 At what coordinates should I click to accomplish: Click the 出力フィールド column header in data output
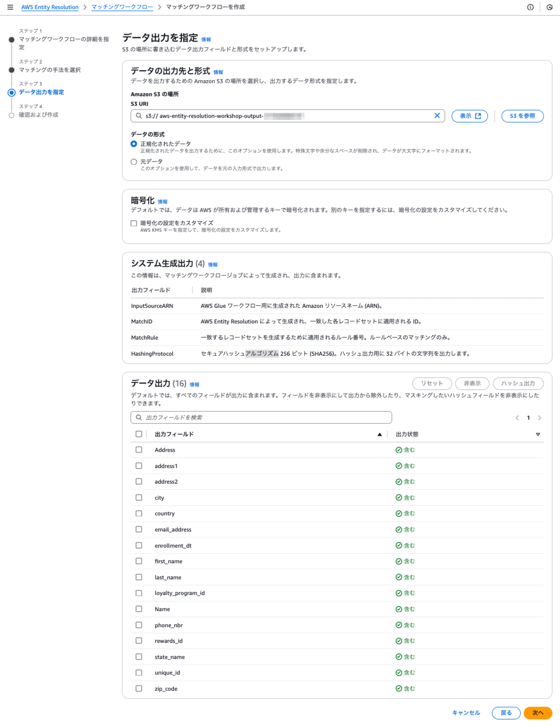(x=174, y=434)
